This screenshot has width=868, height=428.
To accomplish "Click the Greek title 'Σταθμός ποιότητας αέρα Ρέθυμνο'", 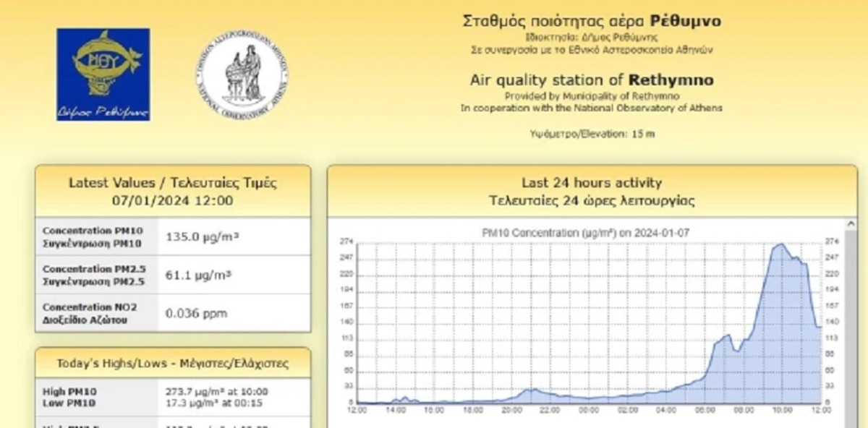I will tap(591, 21).
